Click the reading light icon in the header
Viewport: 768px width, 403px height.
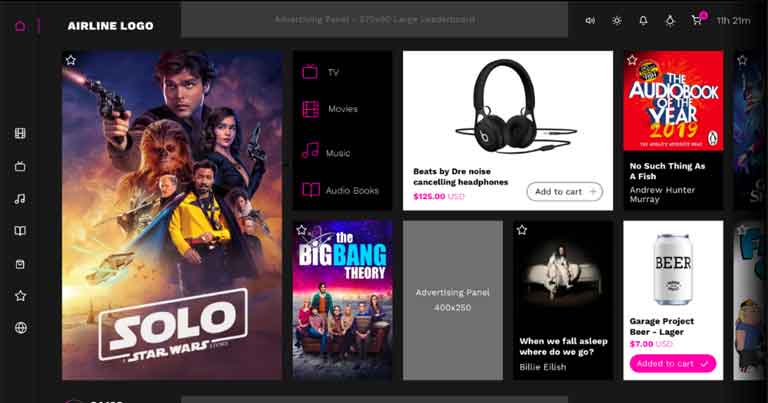coord(670,21)
